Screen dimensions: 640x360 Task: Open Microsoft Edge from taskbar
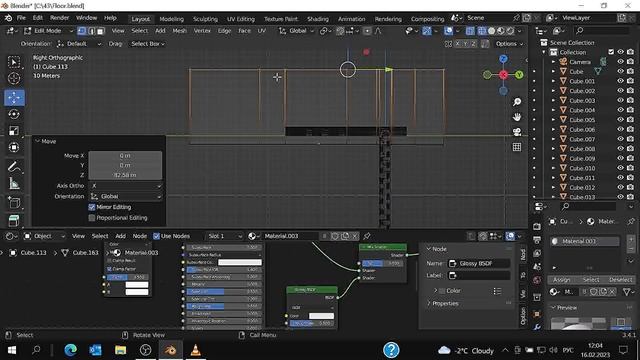[71, 350]
